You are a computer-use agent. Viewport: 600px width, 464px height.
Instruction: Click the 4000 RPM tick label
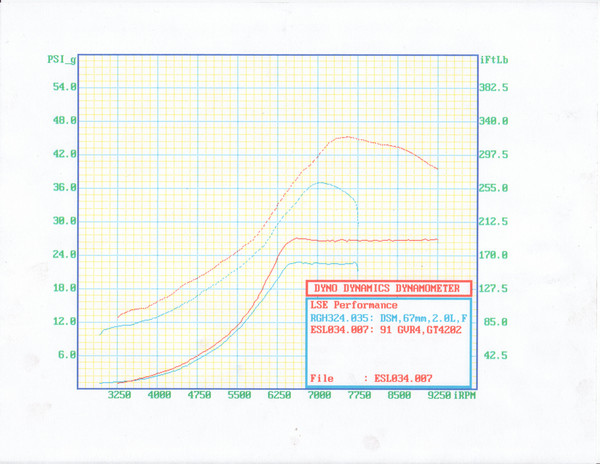159,395
